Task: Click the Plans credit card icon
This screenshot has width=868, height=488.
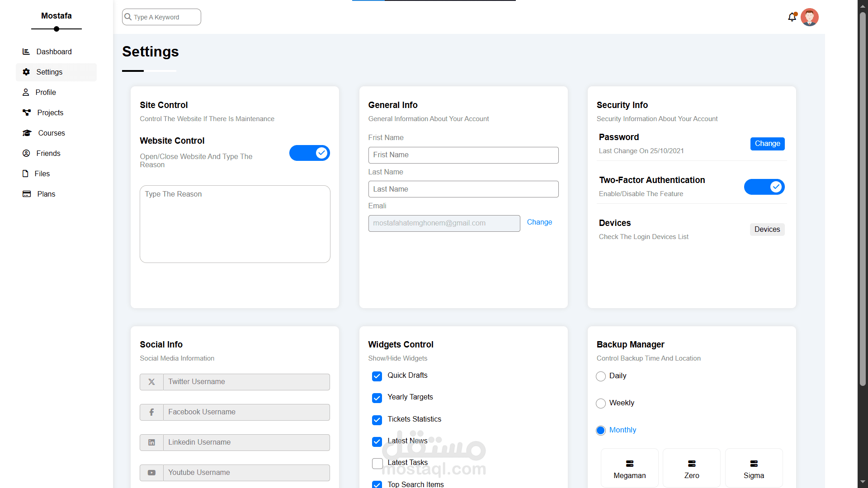Action: point(27,194)
